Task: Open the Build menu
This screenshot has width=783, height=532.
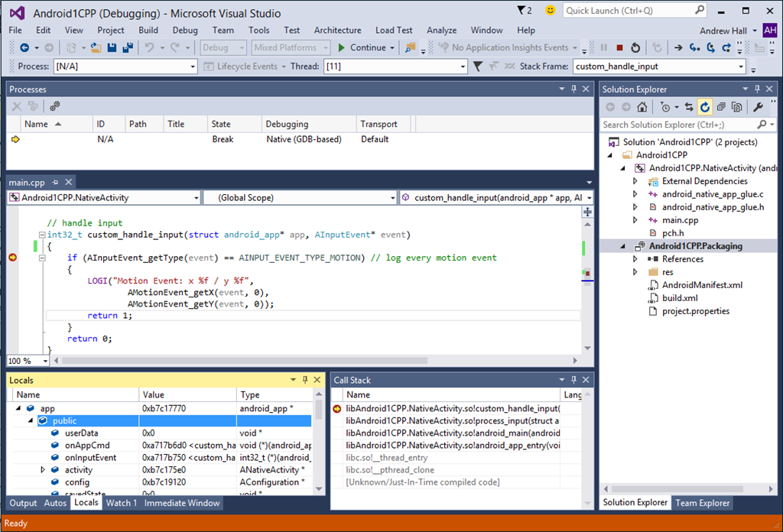Action: coord(148,30)
